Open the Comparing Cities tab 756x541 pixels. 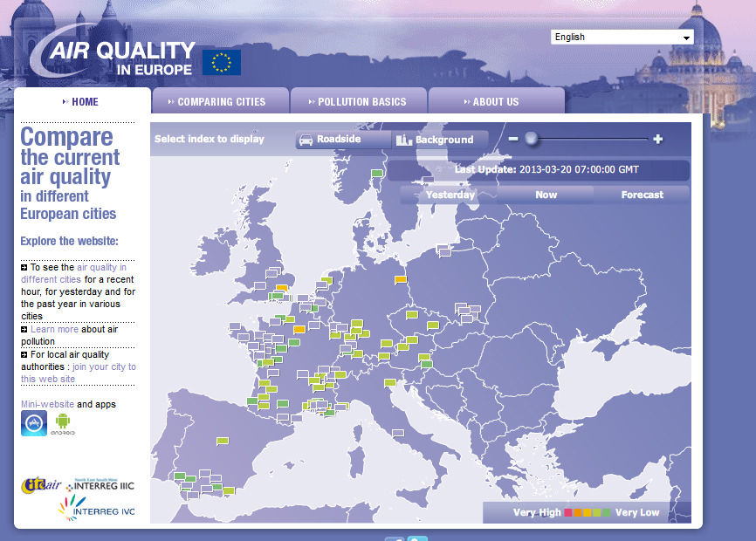coord(220,102)
